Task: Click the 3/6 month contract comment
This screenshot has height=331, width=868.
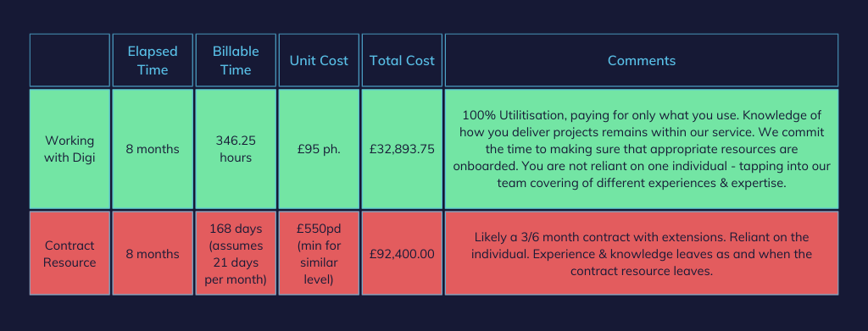Action: (642, 253)
